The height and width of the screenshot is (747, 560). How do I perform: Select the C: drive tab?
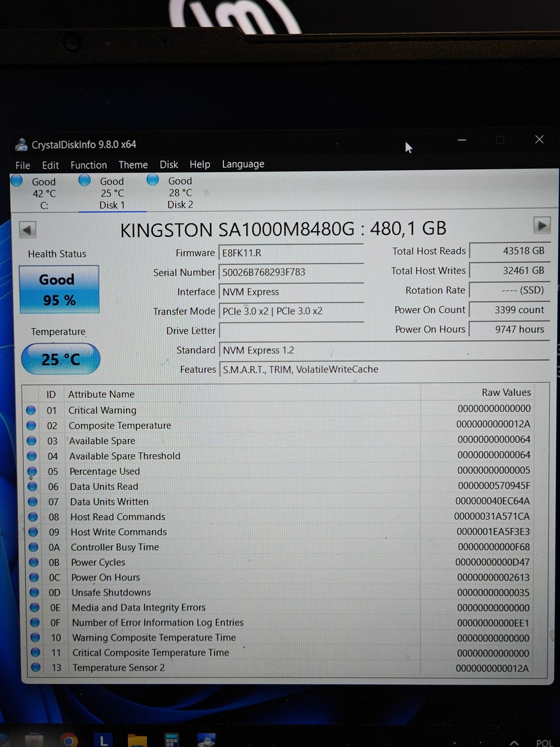(x=44, y=193)
